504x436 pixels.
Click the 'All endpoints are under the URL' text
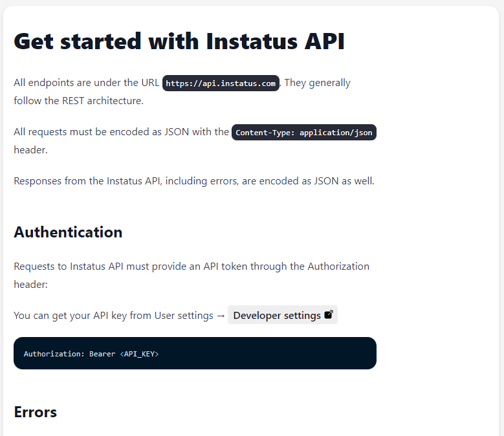click(x=87, y=83)
